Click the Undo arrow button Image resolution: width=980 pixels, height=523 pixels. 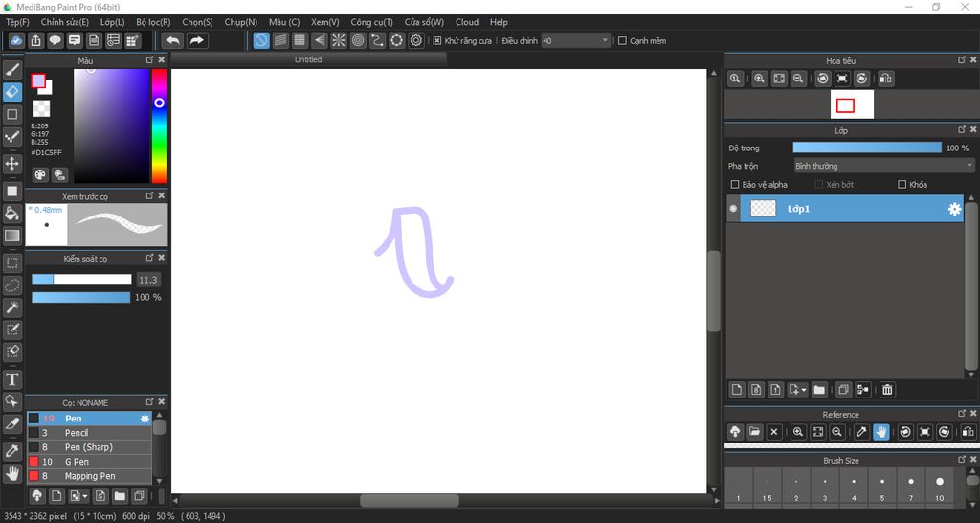point(172,40)
